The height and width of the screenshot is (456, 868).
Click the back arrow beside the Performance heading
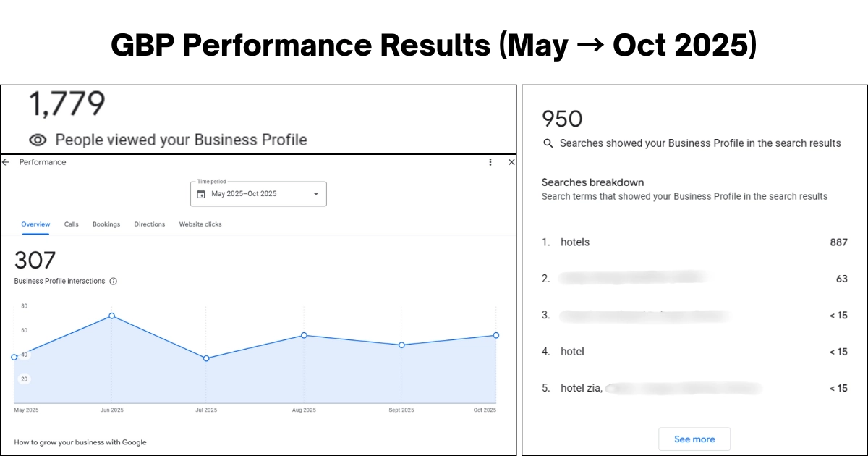pyautogui.click(x=4, y=162)
